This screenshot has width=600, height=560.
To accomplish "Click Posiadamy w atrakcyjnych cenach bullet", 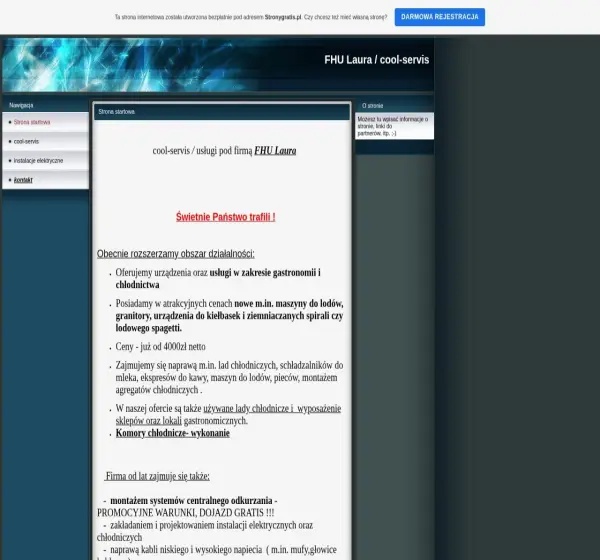I will [x=229, y=315].
